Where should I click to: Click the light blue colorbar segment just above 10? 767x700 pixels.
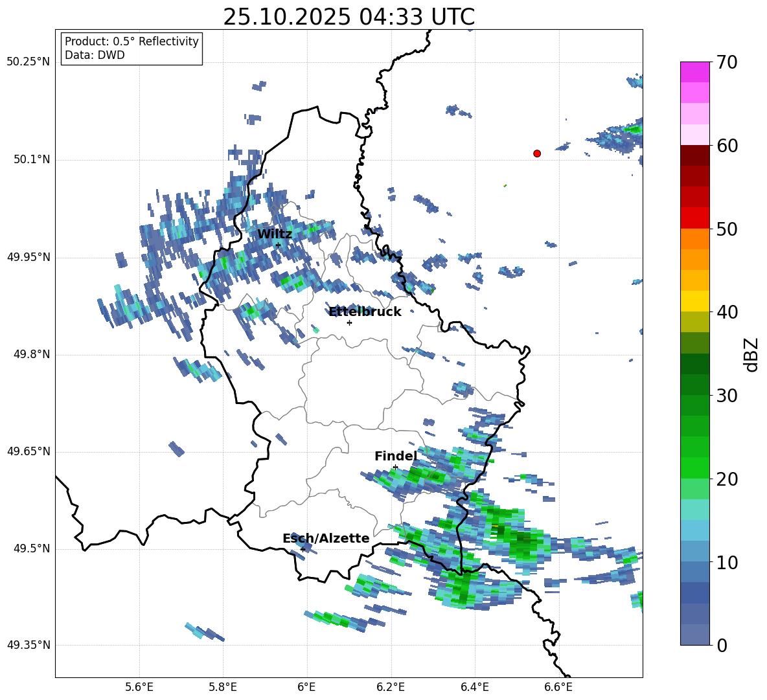pyautogui.click(x=694, y=551)
